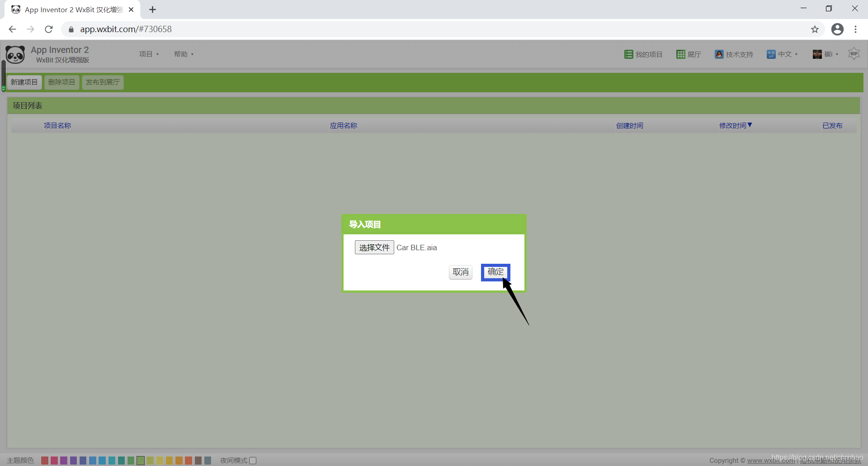Click 删除项目 button
868x466 pixels.
pyautogui.click(x=61, y=82)
